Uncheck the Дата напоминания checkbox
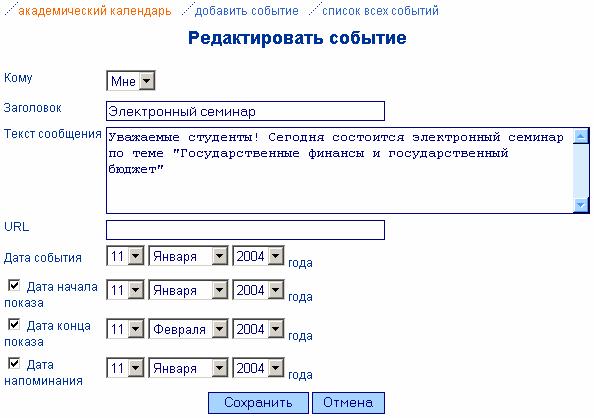594x418 pixels. pos(14,363)
